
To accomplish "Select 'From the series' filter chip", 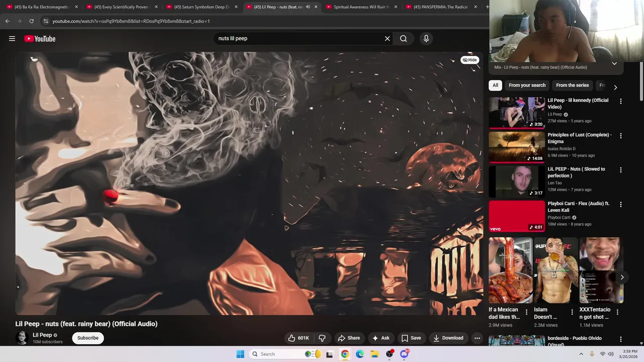I will point(572,85).
